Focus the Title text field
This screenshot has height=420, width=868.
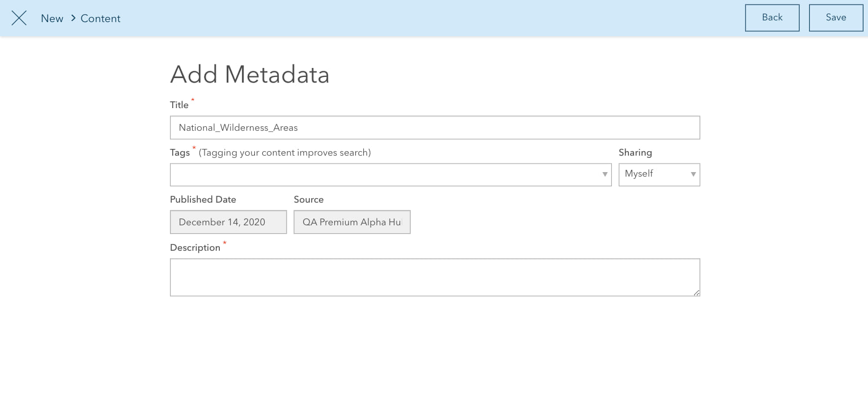coord(435,127)
